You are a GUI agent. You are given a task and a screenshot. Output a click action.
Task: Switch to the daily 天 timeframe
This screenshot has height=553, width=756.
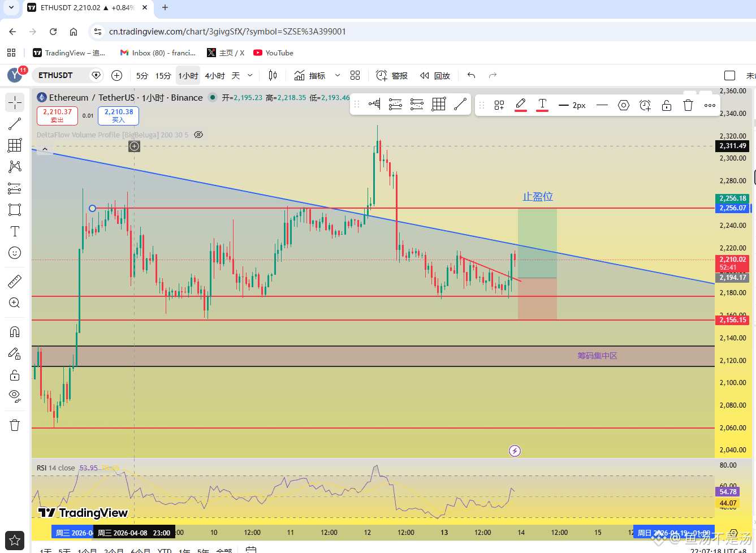236,76
